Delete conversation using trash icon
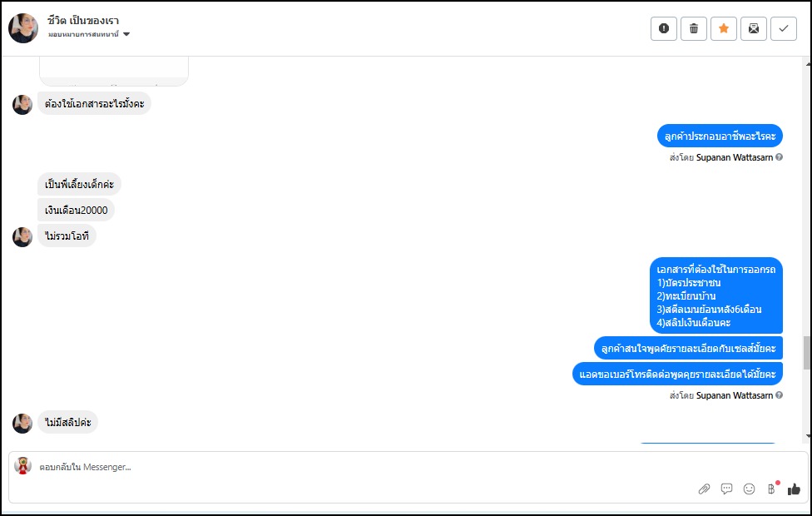Viewport: 812px width, 516px height. (x=693, y=28)
